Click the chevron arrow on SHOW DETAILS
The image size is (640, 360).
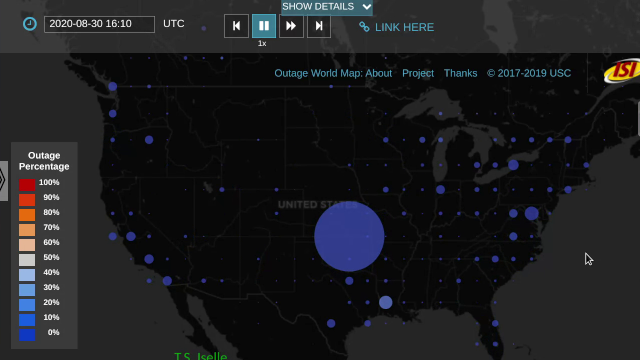[x=367, y=7]
